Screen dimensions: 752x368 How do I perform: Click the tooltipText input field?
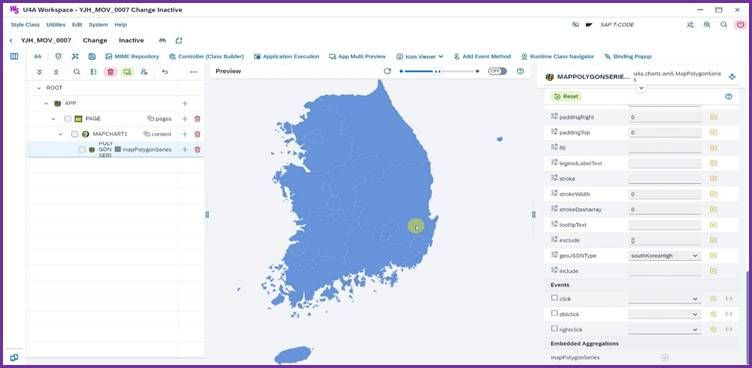point(664,225)
